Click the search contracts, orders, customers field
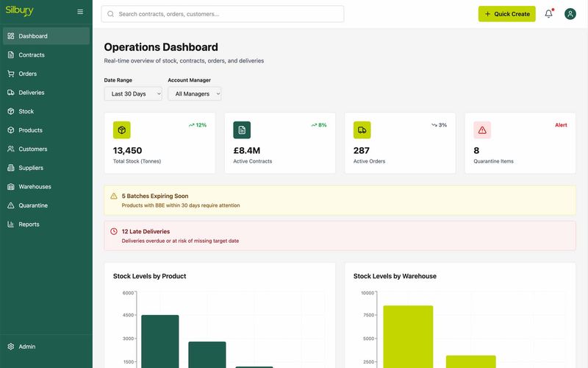Screen dimensions: 588x368 (223, 14)
